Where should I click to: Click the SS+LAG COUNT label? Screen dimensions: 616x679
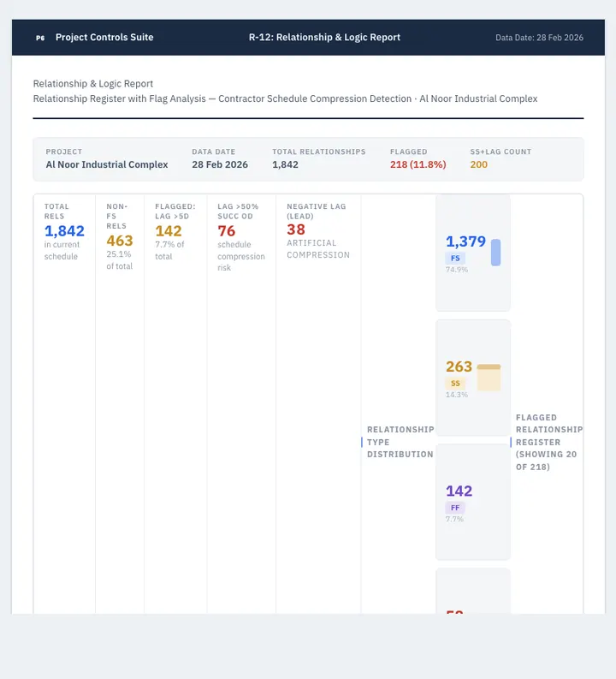[x=500, y=152]
